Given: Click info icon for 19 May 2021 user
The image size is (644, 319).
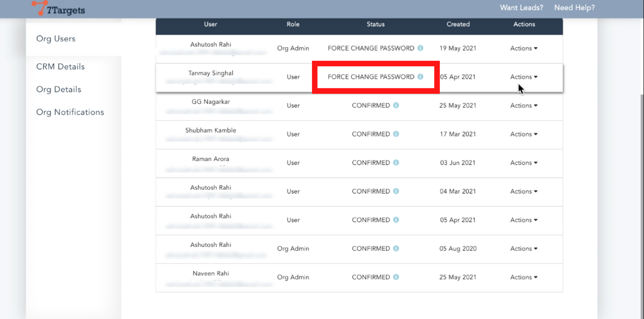Looking at the screenshot, I should (x=420, y=48).
